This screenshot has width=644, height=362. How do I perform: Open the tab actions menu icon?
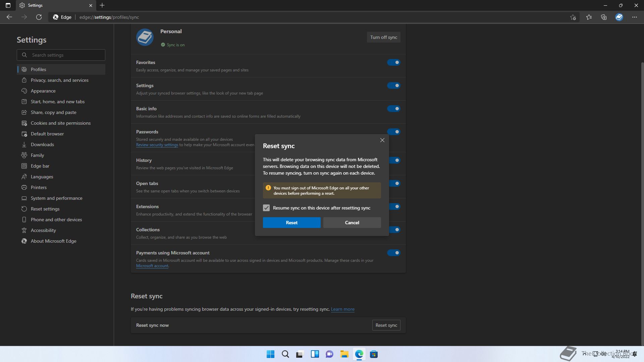8,5
